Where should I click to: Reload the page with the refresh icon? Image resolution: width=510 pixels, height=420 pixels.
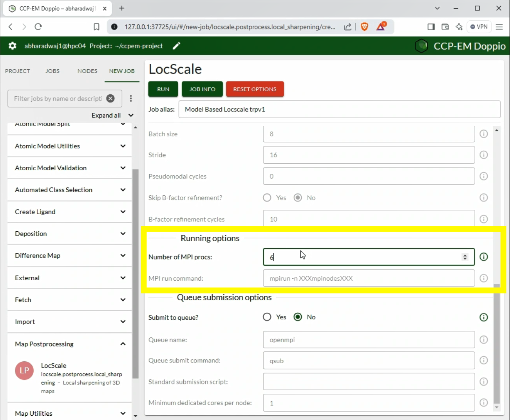coord(38,27)
